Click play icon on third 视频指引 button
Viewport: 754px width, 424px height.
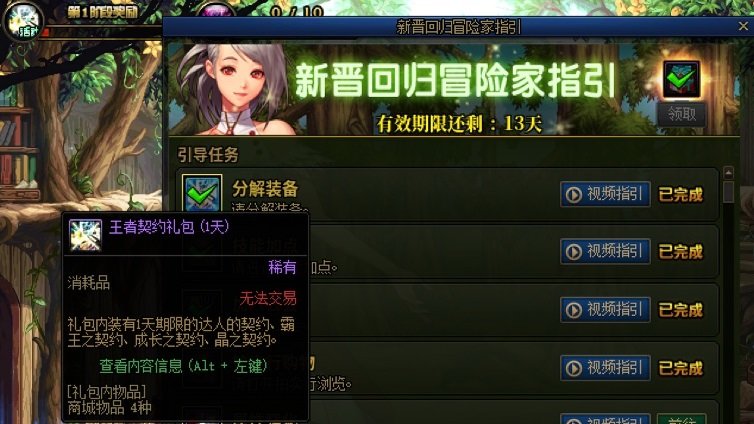(573, 310)
